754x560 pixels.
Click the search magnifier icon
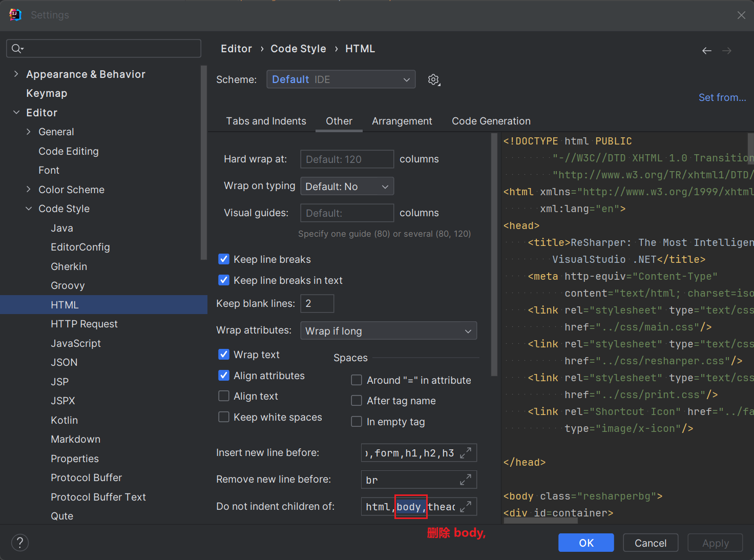click(x=17, y=49)
